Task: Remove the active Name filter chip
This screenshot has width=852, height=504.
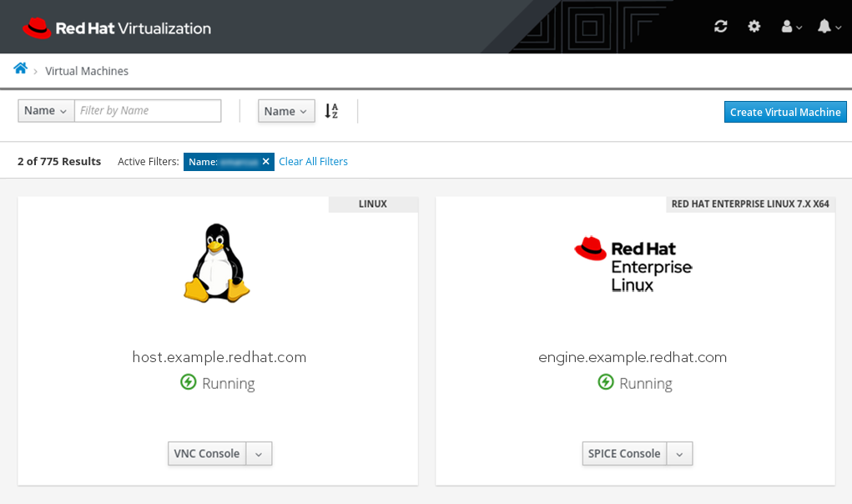Action: click(x=266, y=161)
